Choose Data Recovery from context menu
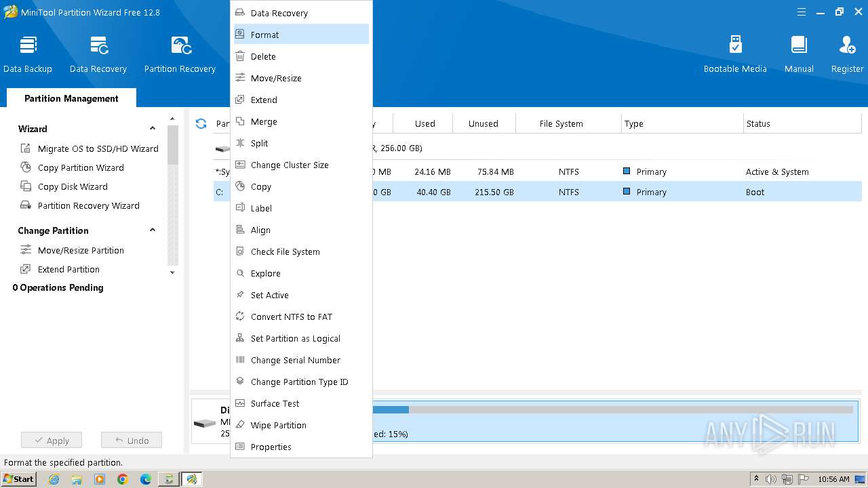The height and width of the screenshot is (488, 868). (x=301, y=13)
